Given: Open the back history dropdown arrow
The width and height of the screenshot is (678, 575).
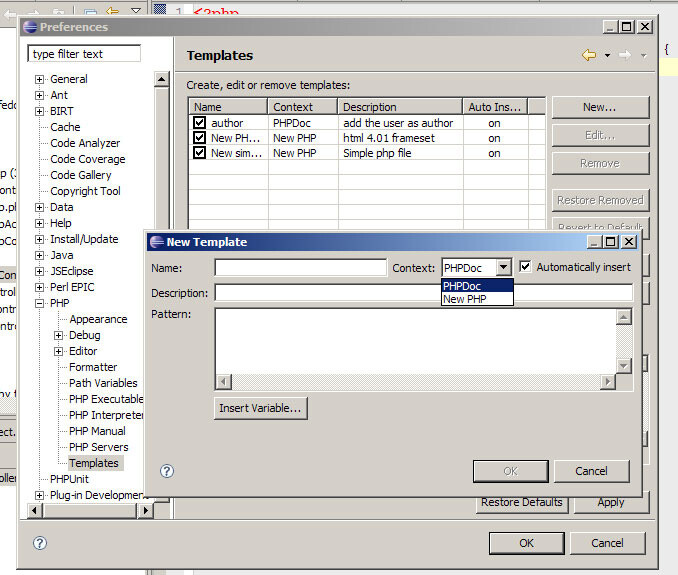Looking at the screenshot, I should (608, 55).
